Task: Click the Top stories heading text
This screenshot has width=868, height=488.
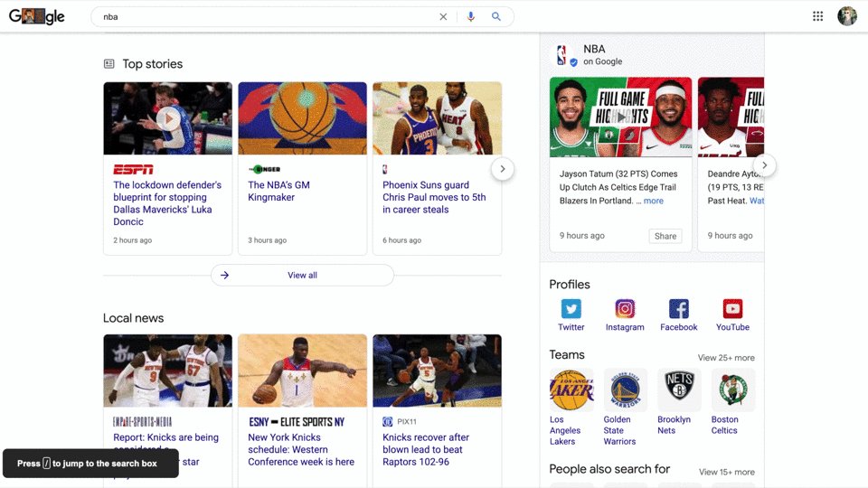Action: (152, 63)
